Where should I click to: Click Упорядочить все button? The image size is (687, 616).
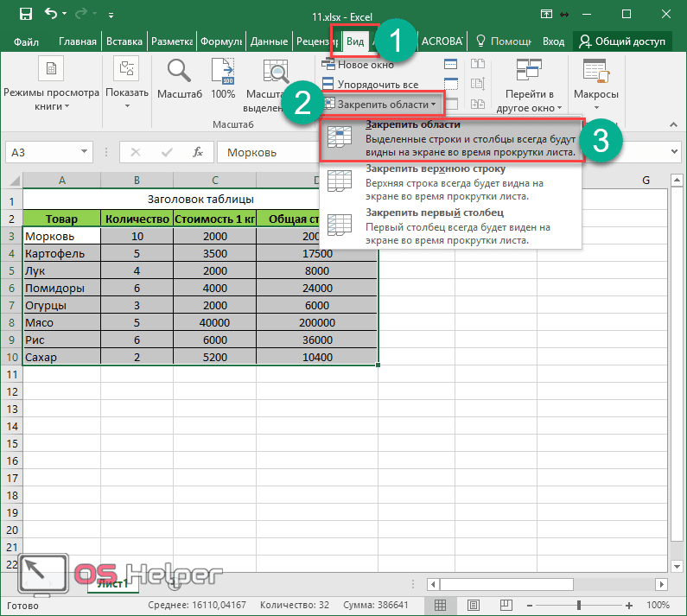click(370, 84)
